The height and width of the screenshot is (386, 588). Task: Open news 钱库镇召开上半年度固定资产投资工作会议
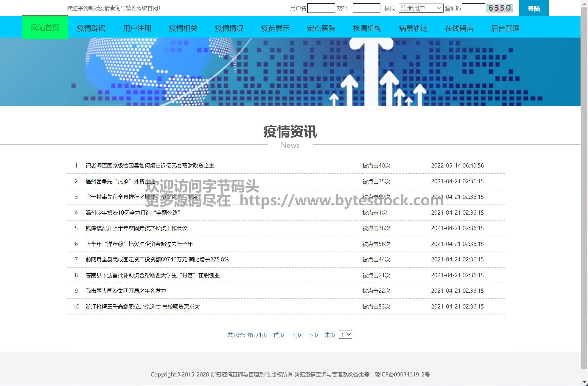click(136, 228)
